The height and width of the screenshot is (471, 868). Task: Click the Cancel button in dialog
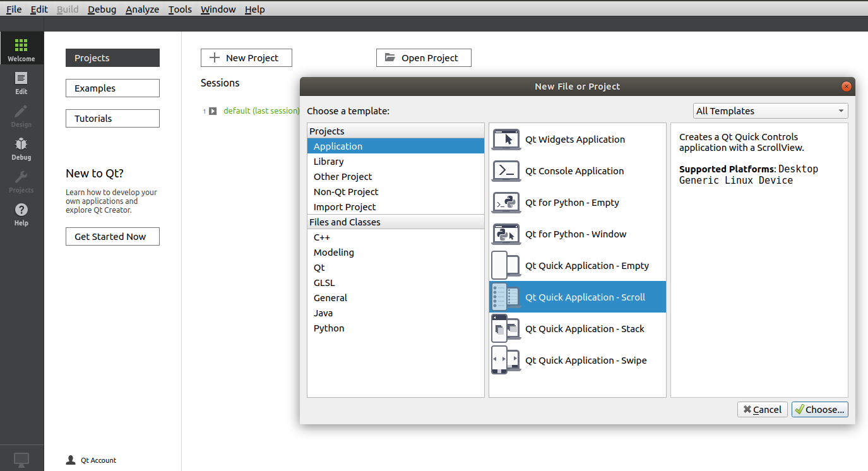click(x=763, y=410)
